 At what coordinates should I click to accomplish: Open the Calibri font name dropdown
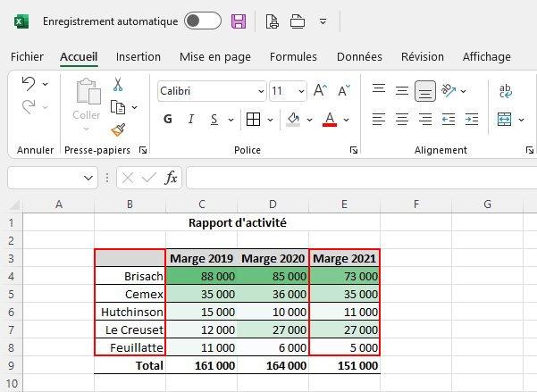click(260, 91)
